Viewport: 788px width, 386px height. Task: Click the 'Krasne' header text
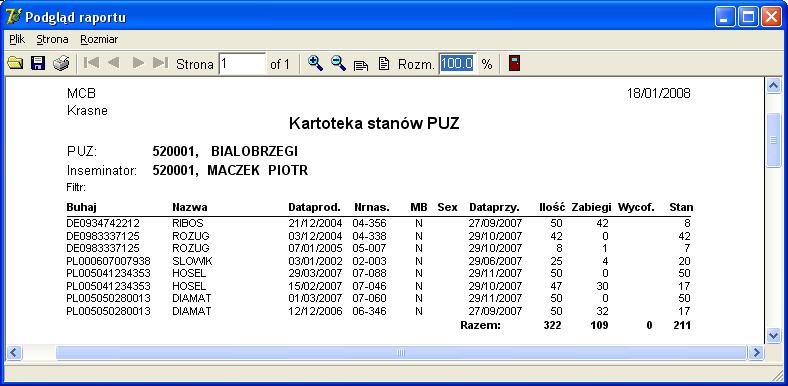tap(87, 111)
